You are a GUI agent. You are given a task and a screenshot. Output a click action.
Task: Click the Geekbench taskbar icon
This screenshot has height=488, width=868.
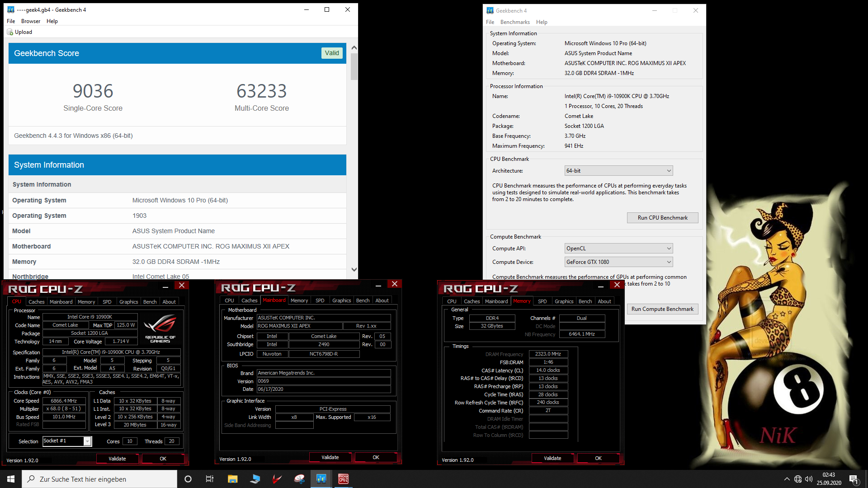click(321, 479)
